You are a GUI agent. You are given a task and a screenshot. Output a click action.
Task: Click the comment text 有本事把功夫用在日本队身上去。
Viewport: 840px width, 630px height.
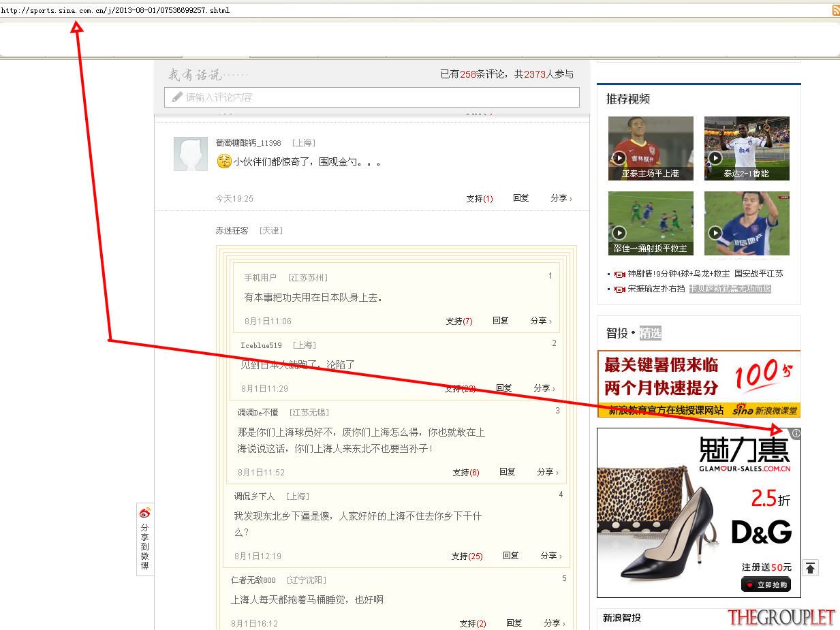tap(313, 298)
